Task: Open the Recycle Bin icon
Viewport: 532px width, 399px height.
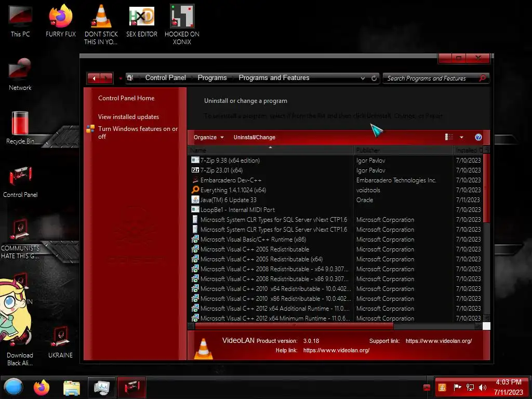Action: pyautogui.click(x=20, y=128)
